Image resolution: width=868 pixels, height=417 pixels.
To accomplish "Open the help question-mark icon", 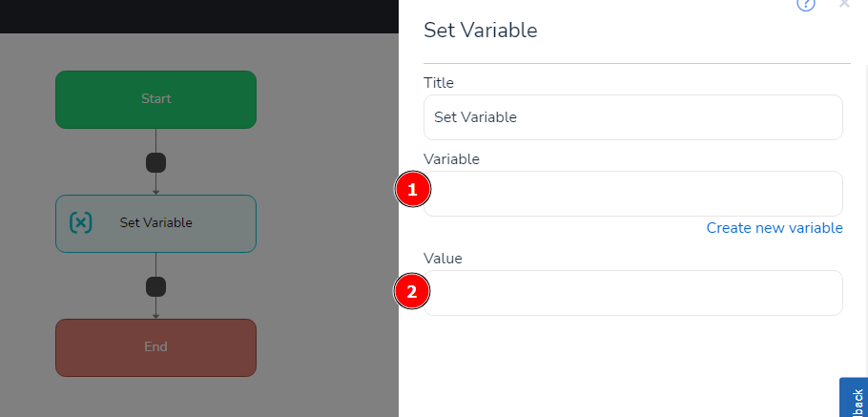I will (805, 5).
